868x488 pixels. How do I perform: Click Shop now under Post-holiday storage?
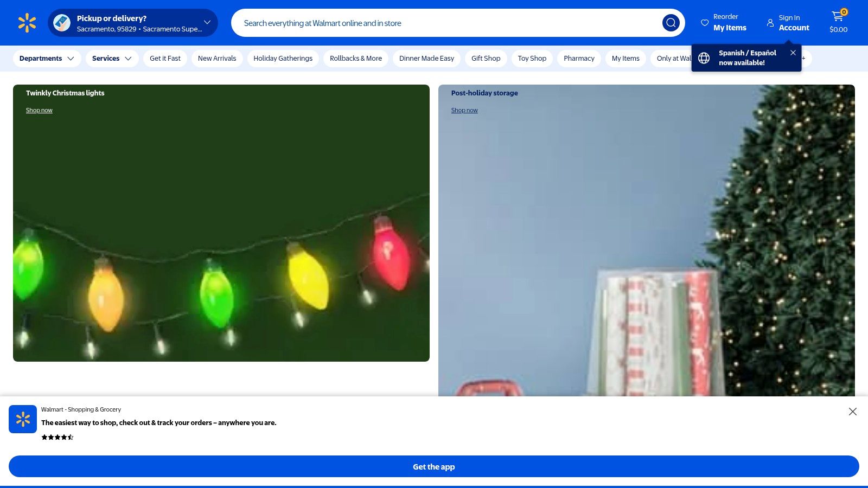[x=464, y=110]
